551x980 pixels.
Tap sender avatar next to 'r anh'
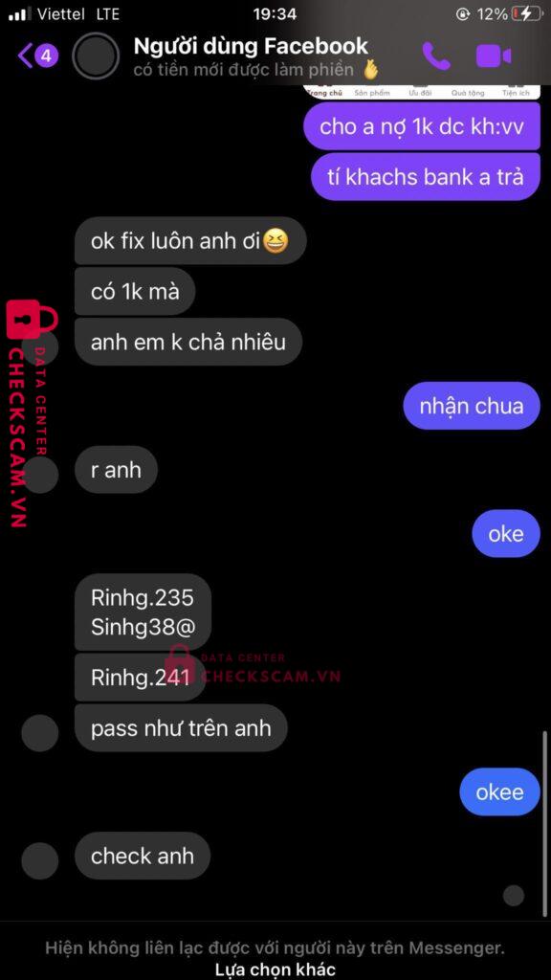pyautogui.click(x=40, y=475)
